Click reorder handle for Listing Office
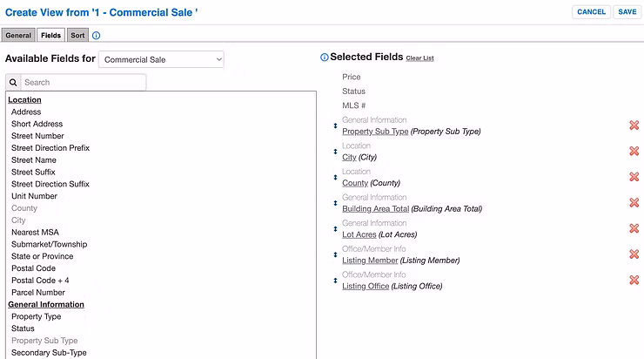Image resolution: width=644 pixels, height=359 pixels. tap(335, 281)
